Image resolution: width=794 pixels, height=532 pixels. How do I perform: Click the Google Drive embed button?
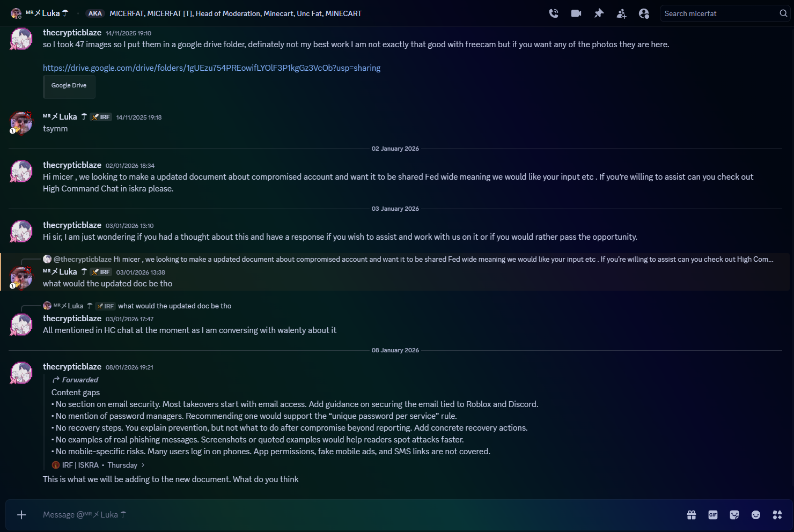coord(69,86)
